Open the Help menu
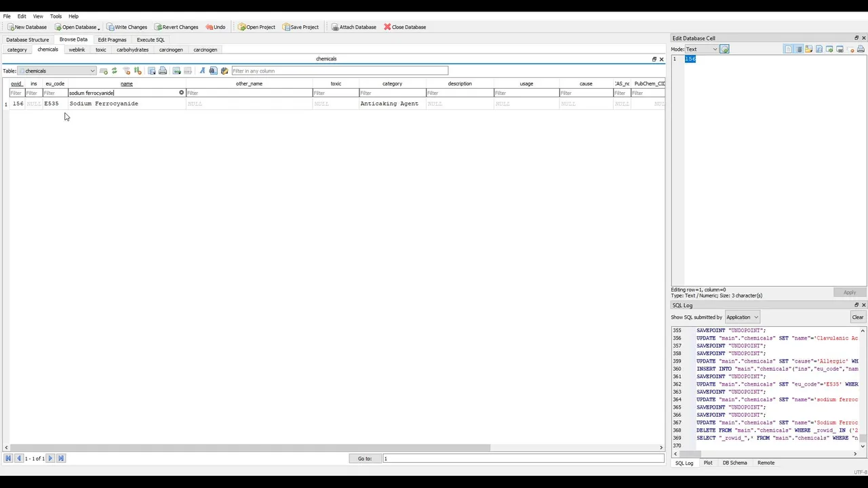This screenshot has height=488, width=868. 73,16
